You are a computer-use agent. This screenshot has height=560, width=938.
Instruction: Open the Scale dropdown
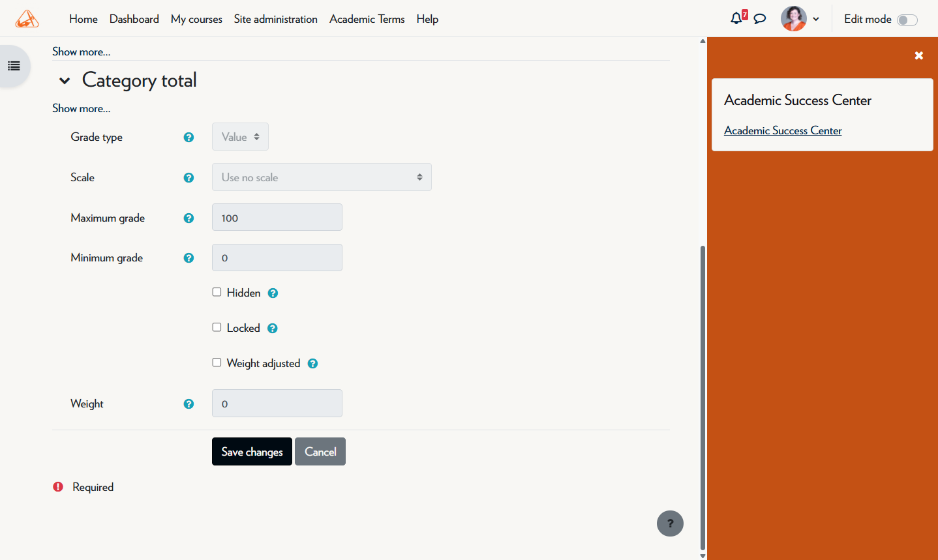point(322,177)
